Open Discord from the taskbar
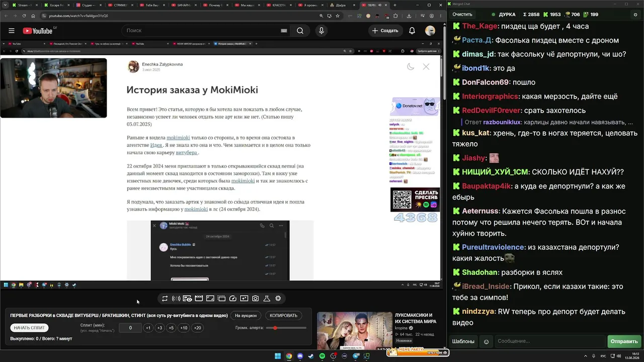The image size is (644, 362). (300, 356)
